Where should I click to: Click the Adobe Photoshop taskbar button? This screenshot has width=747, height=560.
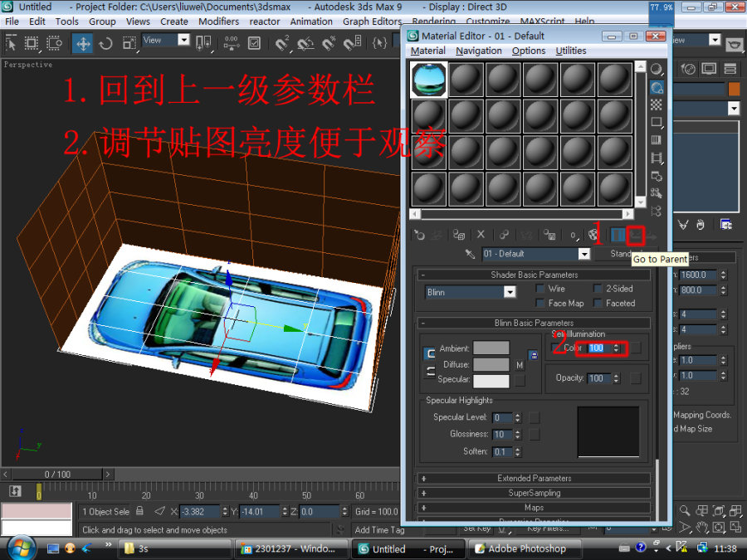pyautogui.click(x=524, y=549)
